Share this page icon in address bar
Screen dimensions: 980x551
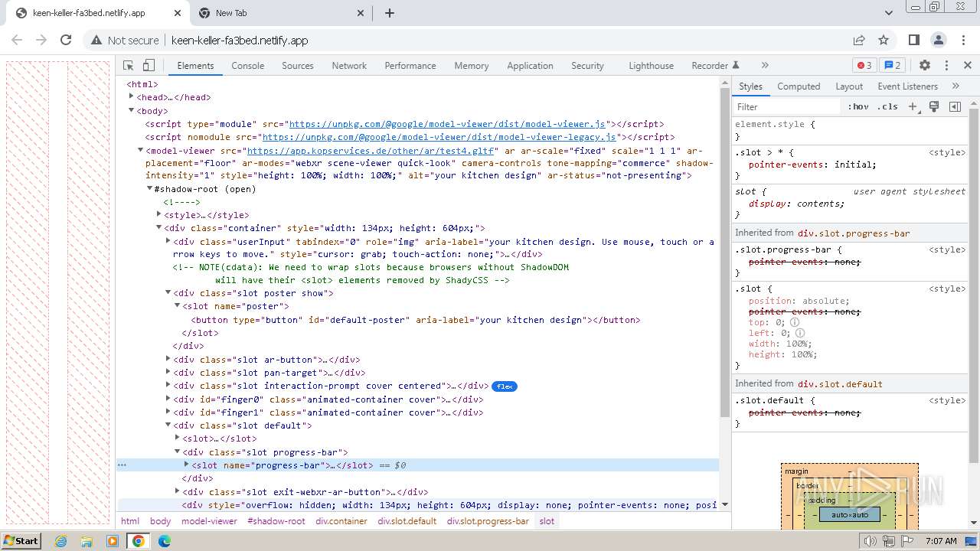pos(859,40)
